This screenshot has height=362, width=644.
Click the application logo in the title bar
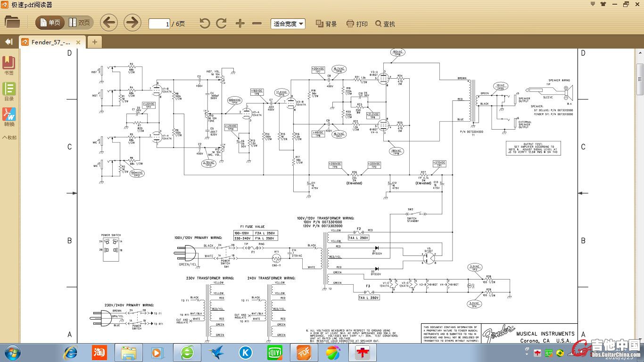click(6, 5)
